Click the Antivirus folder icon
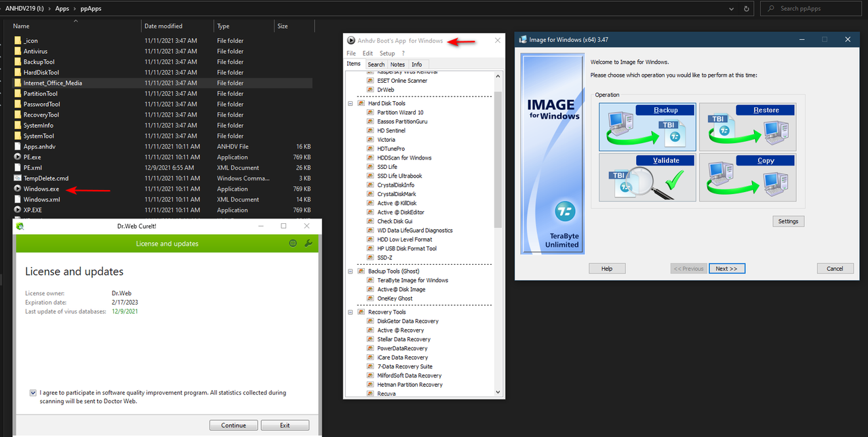The height and width of the screenshot is (437, 868). [x=18, y=51]
